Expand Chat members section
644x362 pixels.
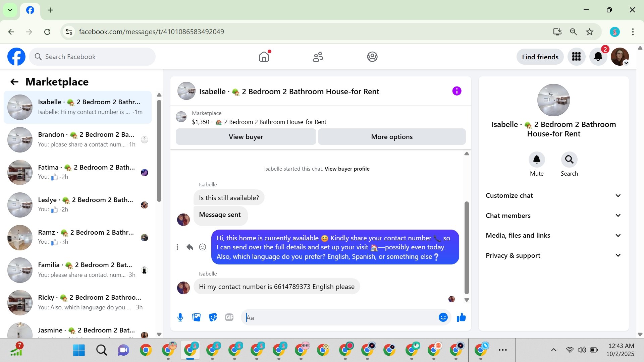pos(553,216)
